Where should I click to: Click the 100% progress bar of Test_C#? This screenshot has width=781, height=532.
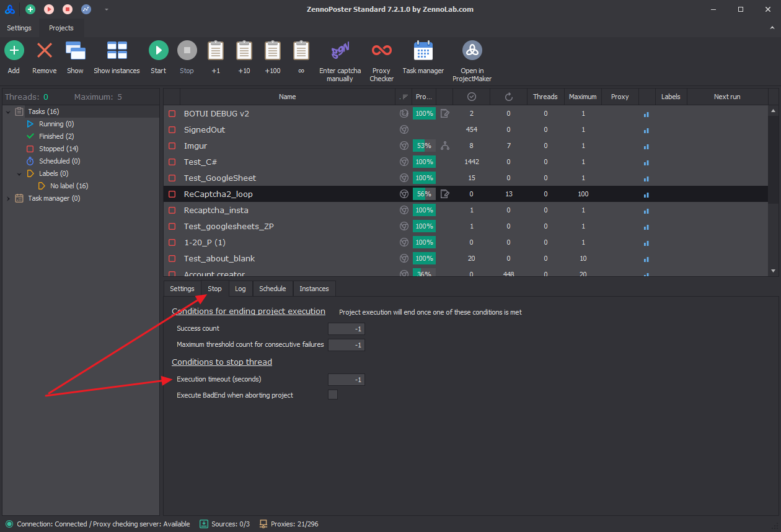[424, 162]
